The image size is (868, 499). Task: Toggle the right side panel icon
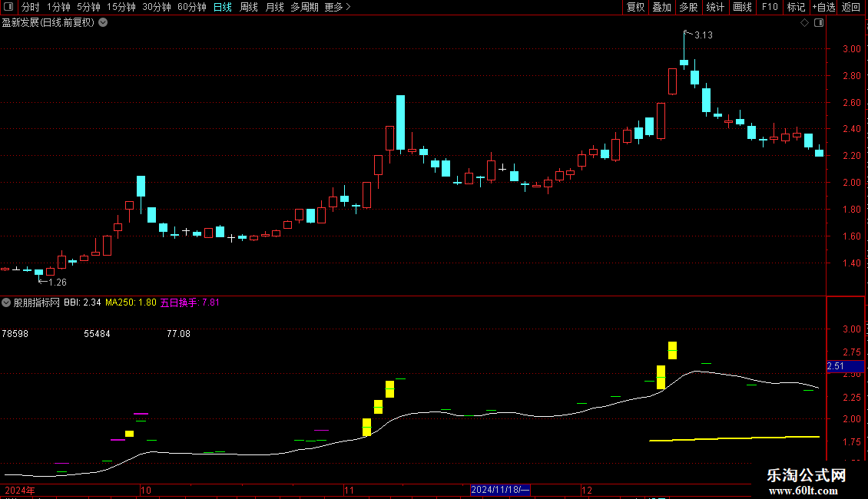point(819,23)
